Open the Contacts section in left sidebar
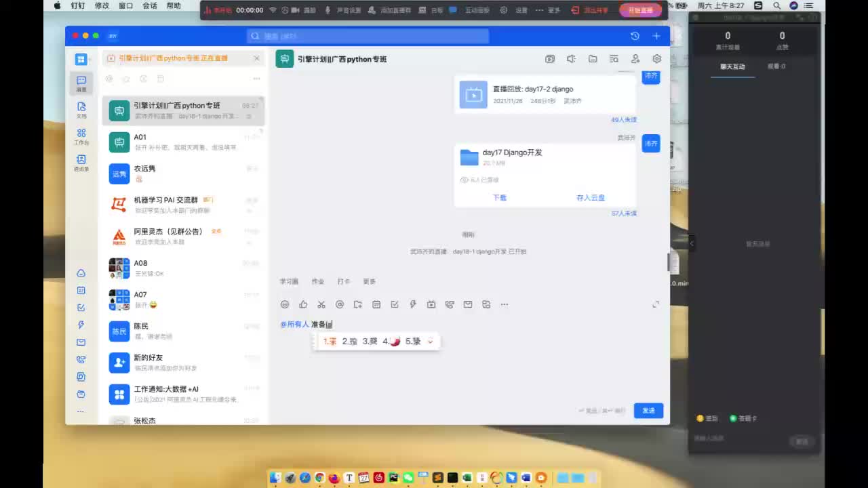 pyautogui.click(x=81, y=162)
